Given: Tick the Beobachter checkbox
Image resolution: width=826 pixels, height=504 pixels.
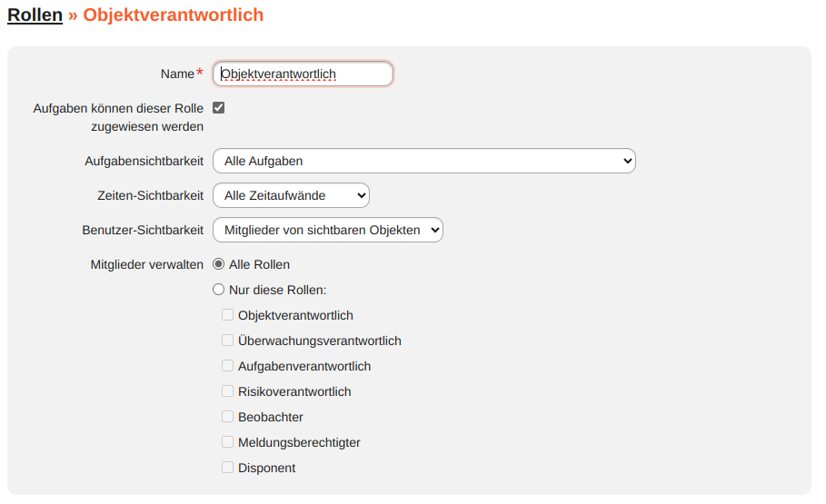Looking at the screenshot, I should click(227, 417).
